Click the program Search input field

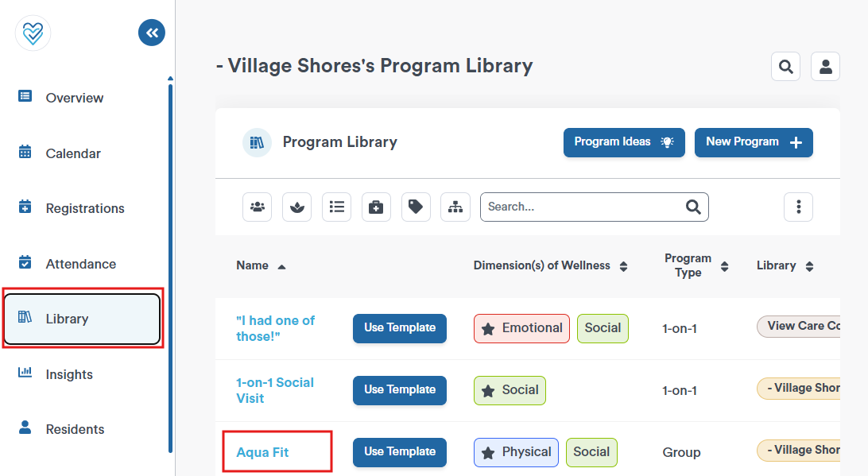click(594, 207)
